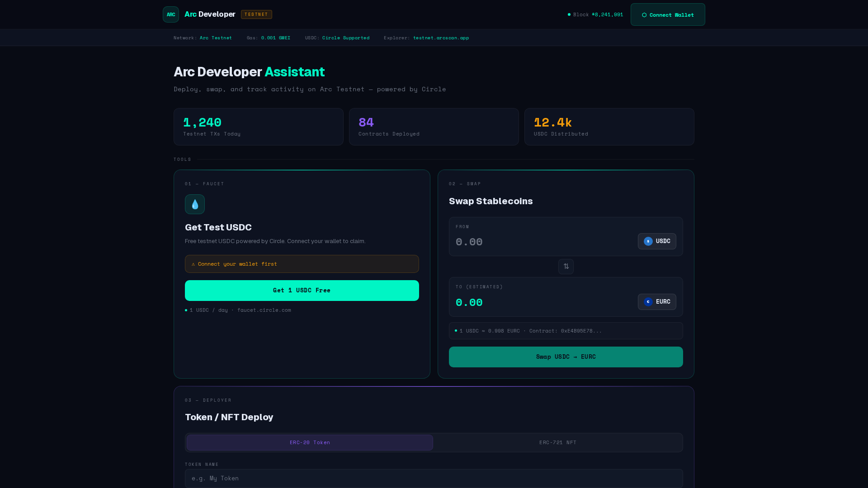Click the 1,240 Testnet TXs Today stat
Image resolution: width=868 pixels, height=488 pixels.
tap(259, 127)
